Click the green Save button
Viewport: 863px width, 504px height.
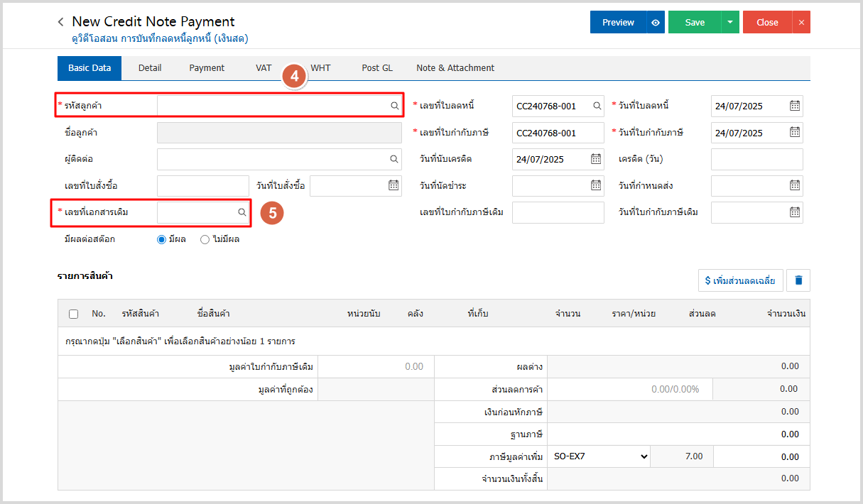click(x=694, y=22)
